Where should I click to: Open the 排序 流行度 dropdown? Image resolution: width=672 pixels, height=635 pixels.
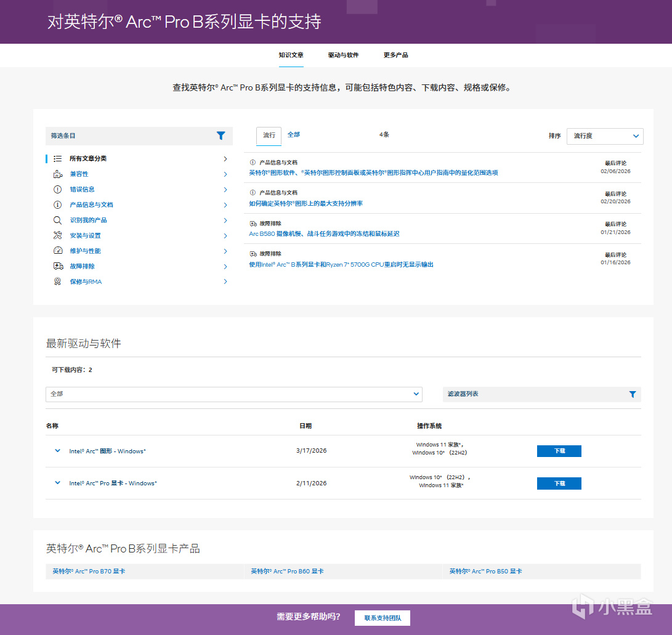coord(605,136)
